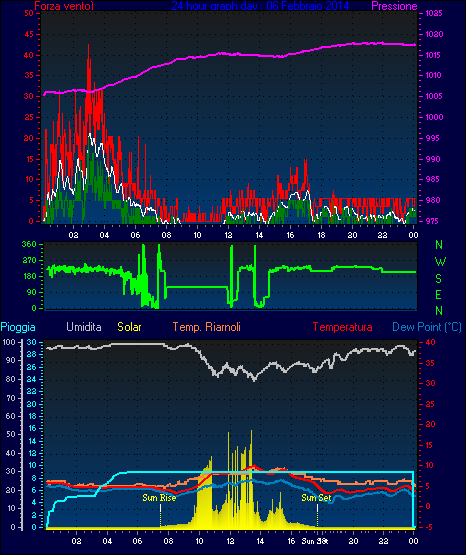Image resolution: width=466 pixels, height=555 pixels.
Task: Select 1000 on the pressure axis
Action: [x=434, y=117]
